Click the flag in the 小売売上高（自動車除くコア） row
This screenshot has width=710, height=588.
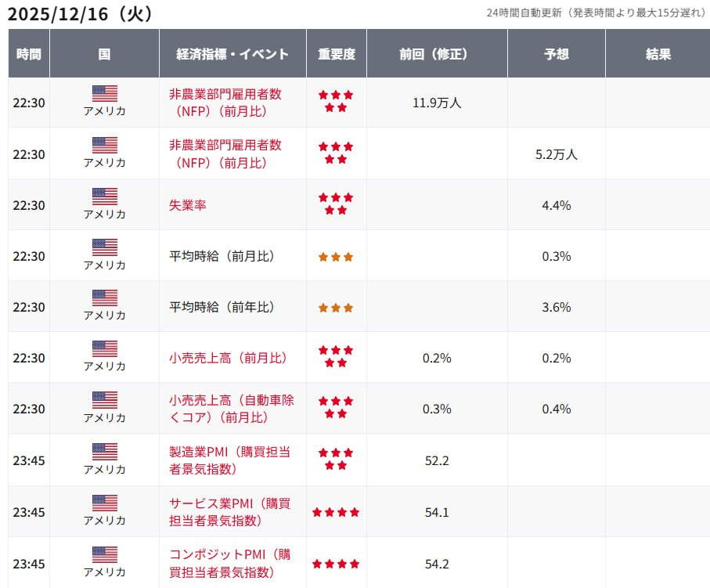click(x=104, y=400)
